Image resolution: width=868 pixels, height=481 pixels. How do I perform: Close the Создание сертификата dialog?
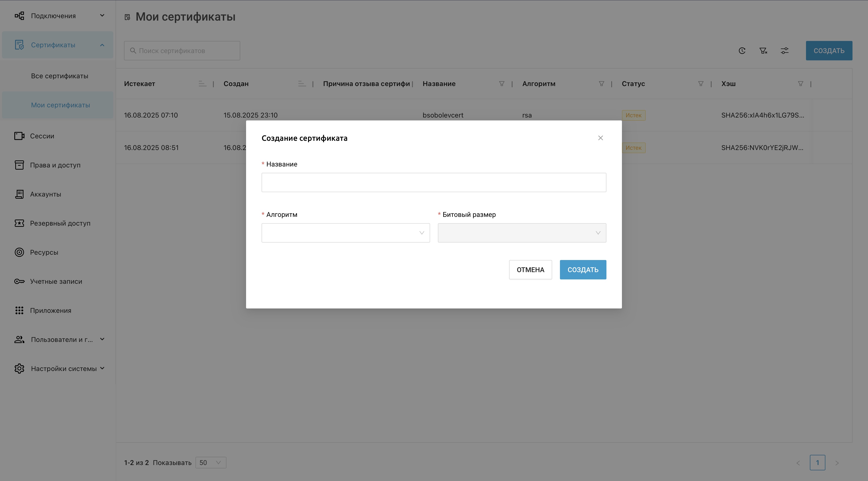coord(600,138)
